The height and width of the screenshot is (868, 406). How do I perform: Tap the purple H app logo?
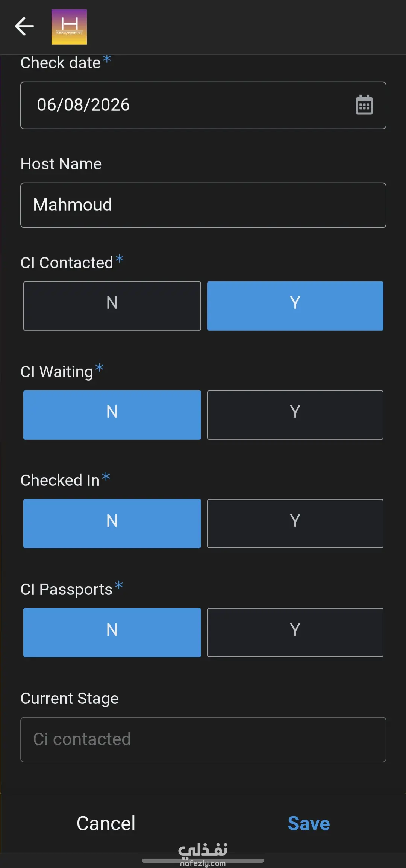[x=69, y=27]
